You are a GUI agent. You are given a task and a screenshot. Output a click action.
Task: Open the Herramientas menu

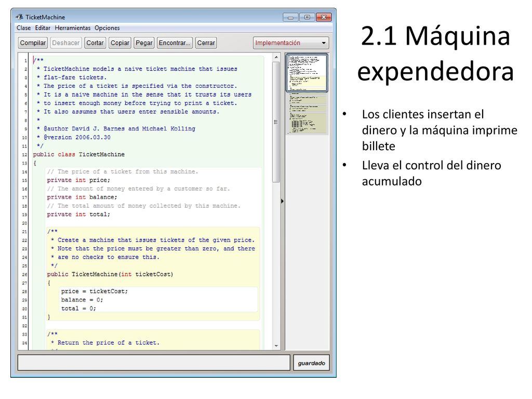tap(73, 28)
